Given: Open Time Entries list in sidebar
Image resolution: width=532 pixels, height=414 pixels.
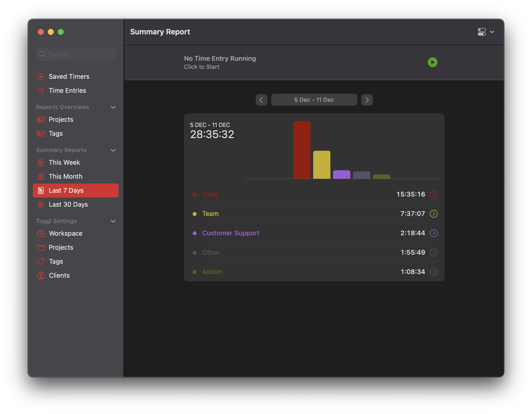Looking at the screenshot, I should (67, 90).
